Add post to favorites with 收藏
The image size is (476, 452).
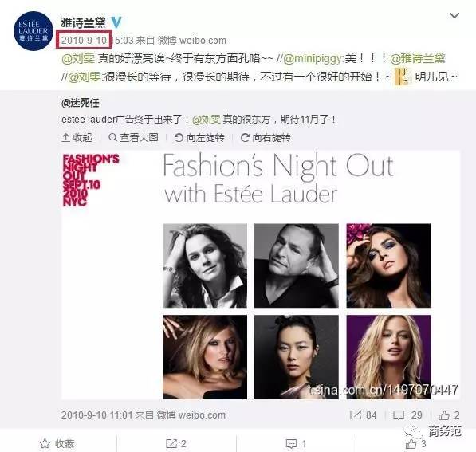(57, 443)
